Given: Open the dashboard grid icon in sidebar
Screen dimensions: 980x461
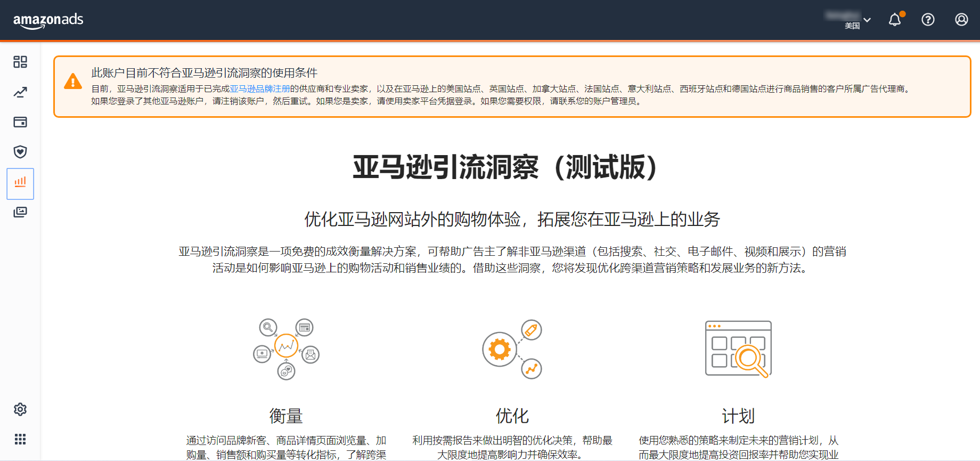Looking at the screenshot, I should pos(20,62).
